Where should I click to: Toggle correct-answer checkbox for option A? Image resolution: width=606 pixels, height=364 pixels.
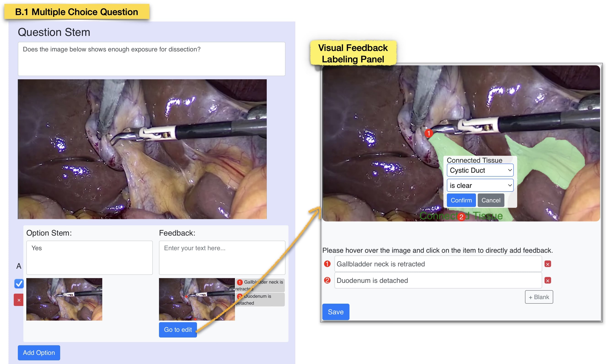19,284
